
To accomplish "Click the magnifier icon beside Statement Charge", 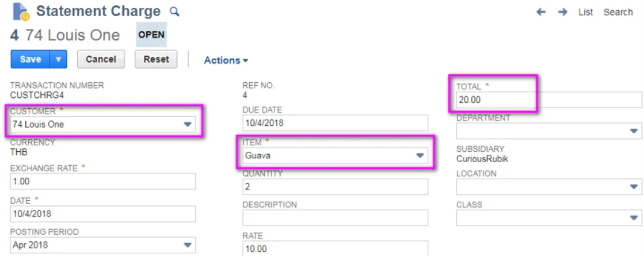I will click(174, 12).
